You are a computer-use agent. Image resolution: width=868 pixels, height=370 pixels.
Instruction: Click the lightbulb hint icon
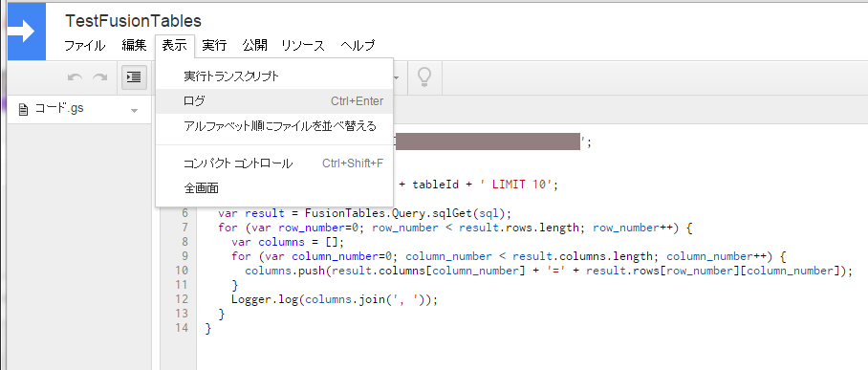424,77
